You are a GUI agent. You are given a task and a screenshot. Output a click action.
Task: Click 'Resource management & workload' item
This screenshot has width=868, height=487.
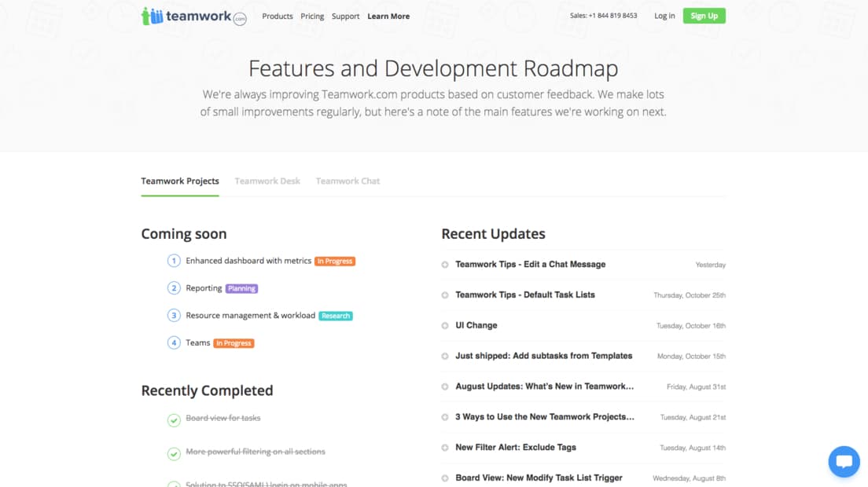coord(250,315)
